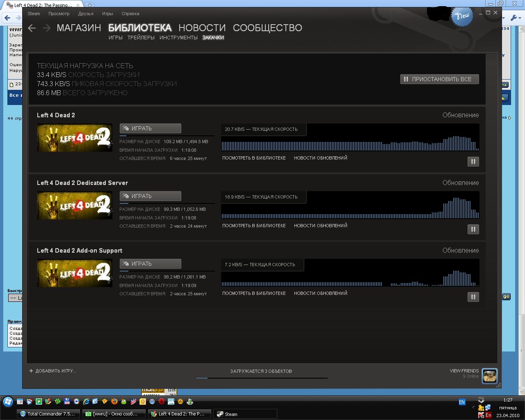The width and height of the screenshot is (525, 420).
Task: Click the browser wrench tools icon
Action: tap(514, 18)
